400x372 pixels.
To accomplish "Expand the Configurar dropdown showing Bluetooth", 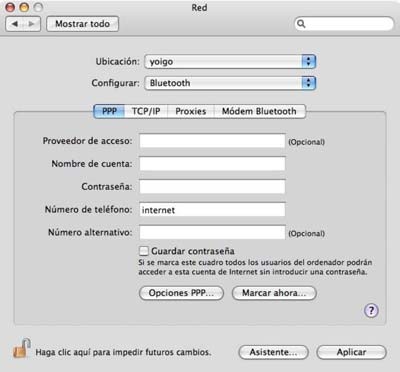I will [x=230, y=83].
